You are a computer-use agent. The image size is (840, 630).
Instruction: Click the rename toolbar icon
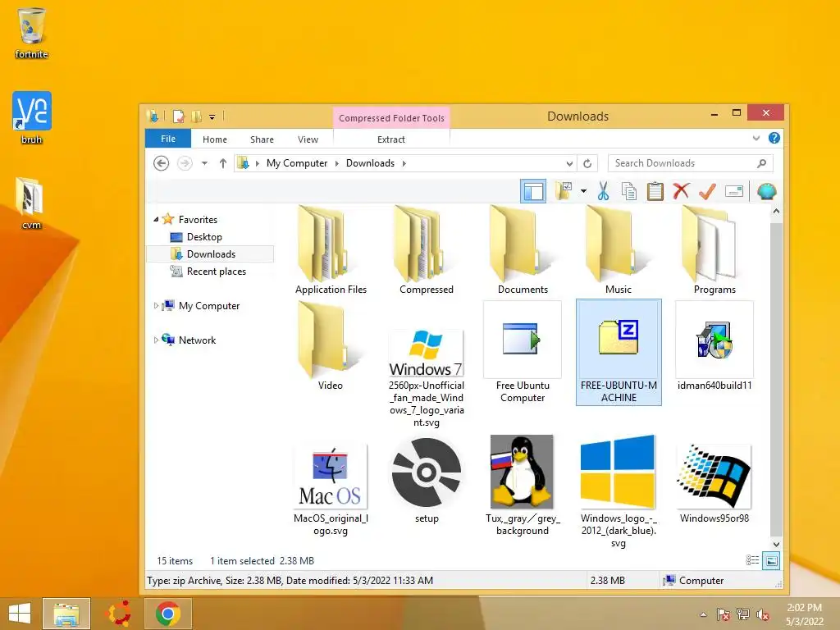(x=734, y=191)
